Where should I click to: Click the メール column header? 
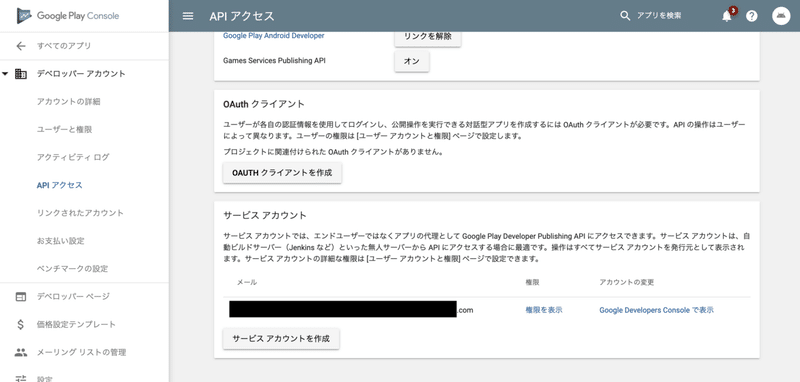[x=247, y=282]
